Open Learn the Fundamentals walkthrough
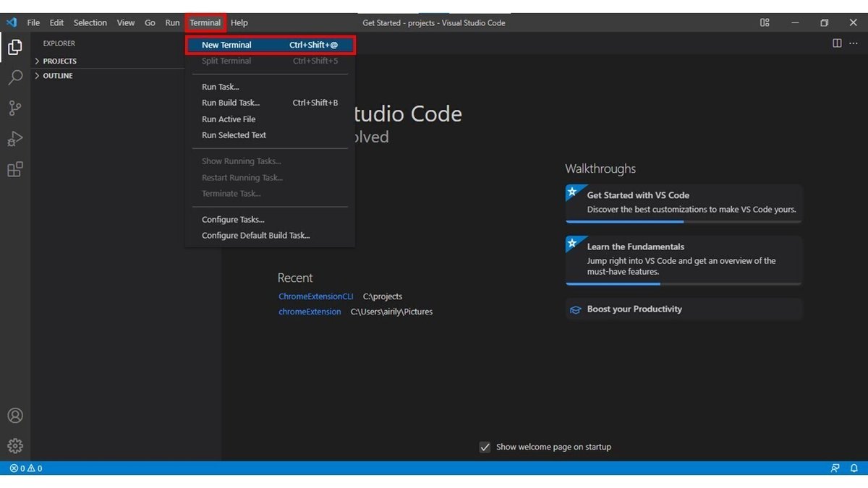Screen dimensions: 868x488 tap(684, 260)
